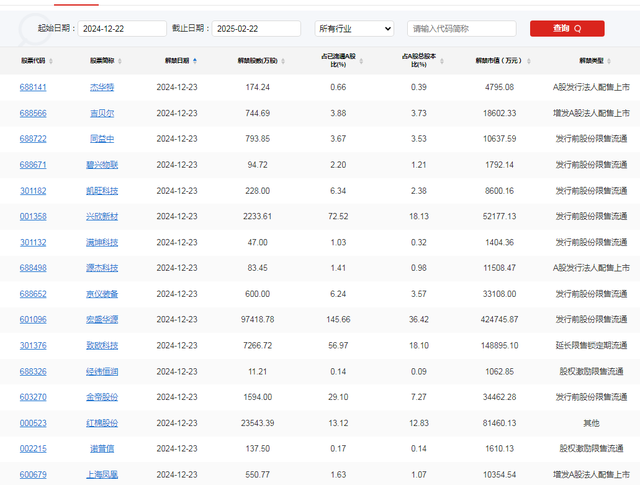640x485 pixels.
Task: Open stock name link 杰华特
Action: (x=102, y=87)
